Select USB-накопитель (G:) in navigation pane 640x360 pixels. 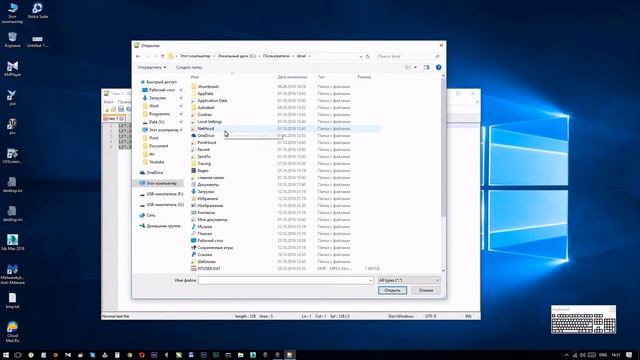[162, 204]
